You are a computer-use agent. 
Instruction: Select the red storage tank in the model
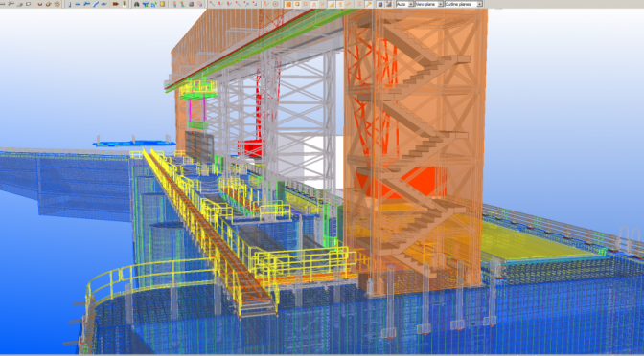[250, 147]
